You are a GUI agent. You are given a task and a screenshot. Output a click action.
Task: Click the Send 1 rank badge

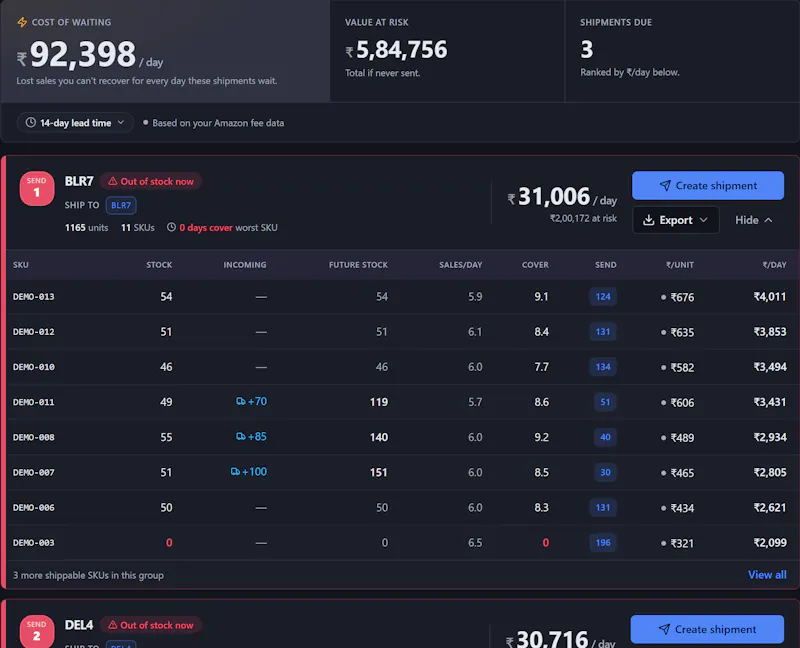click(37, 188)
